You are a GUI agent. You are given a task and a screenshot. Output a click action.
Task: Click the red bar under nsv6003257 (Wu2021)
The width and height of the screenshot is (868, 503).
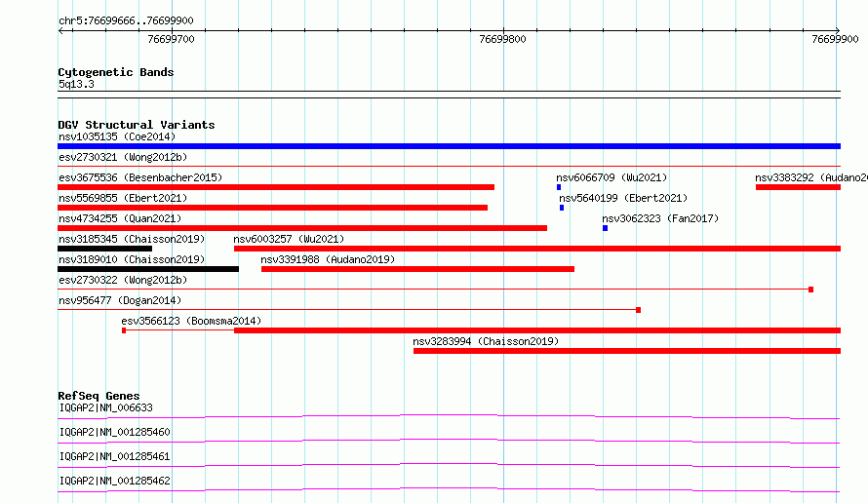pyautogui.click(x=537, y=249)
